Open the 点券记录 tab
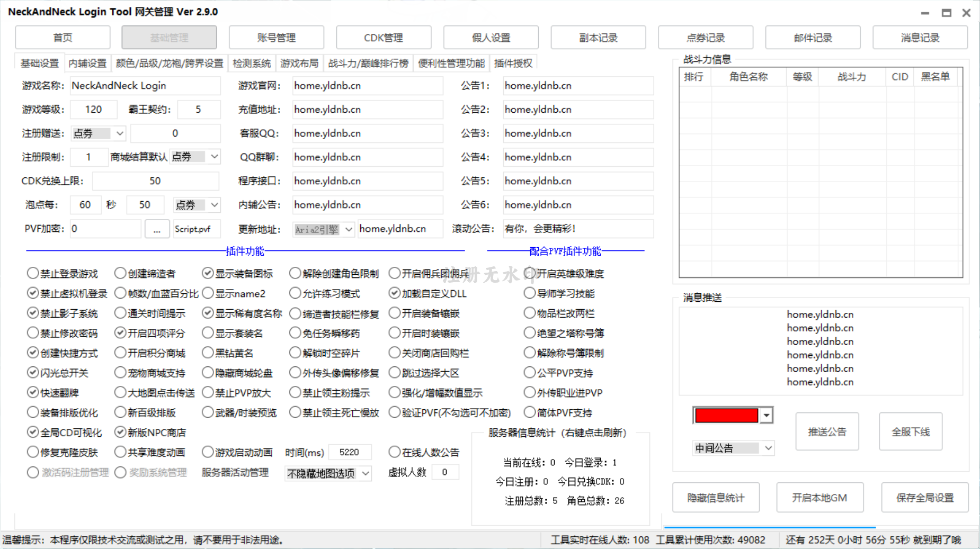980x549 pixels. point(706,38)
